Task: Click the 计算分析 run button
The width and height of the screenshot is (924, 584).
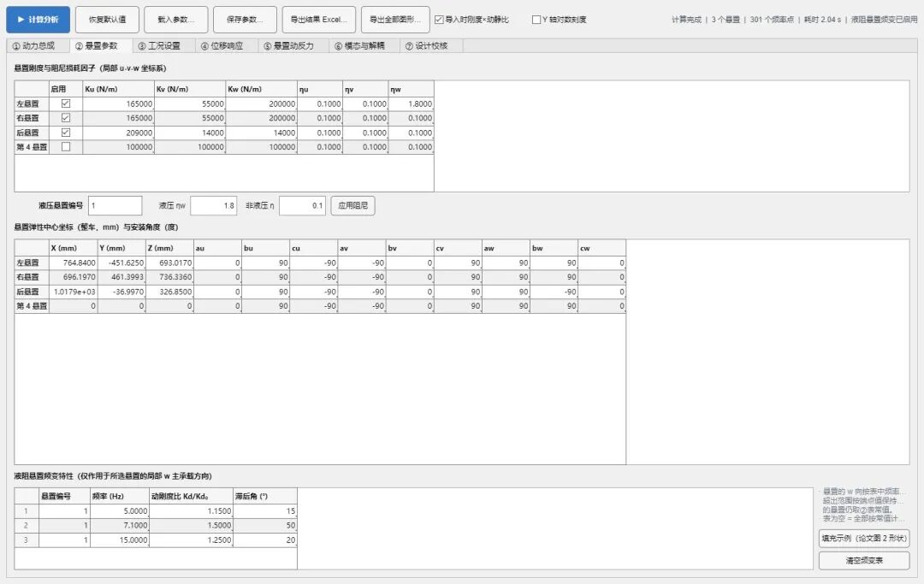Action: click(x=38, y=20)
